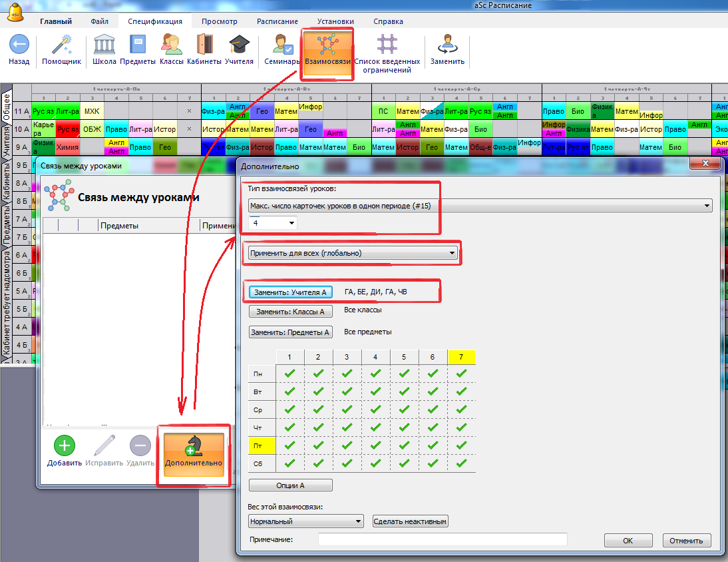Click the Заменить: Учителя А button
Viewport: 728px width, 562px height.
291,292
